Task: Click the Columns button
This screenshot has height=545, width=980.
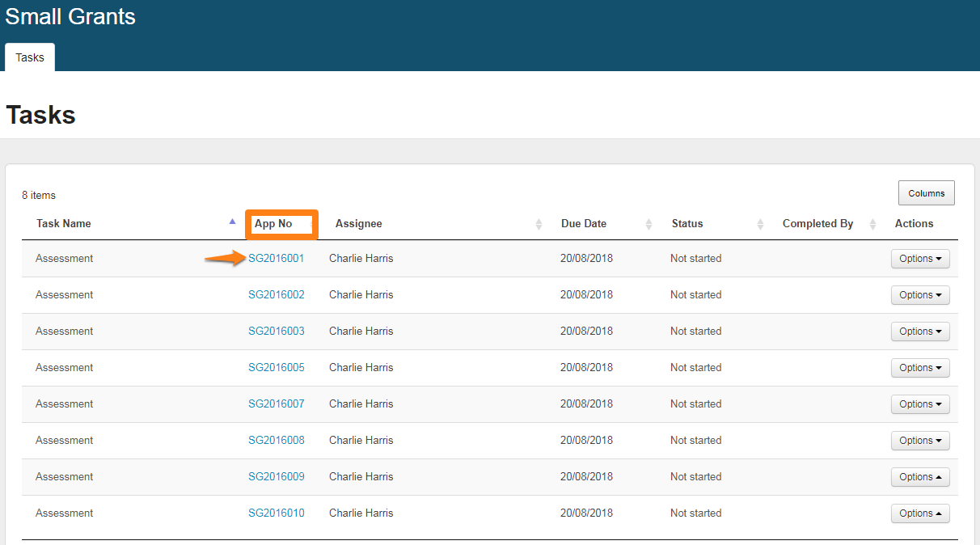Action: click(926, 193)
